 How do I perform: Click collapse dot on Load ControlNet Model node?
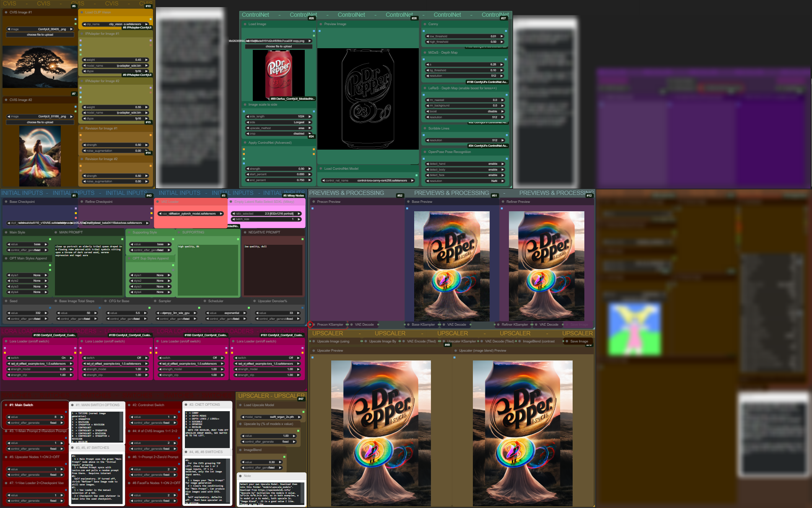click(321, 169)
